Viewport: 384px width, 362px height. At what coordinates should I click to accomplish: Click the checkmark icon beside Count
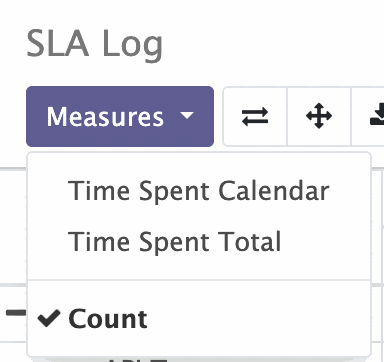coord(49,318)
